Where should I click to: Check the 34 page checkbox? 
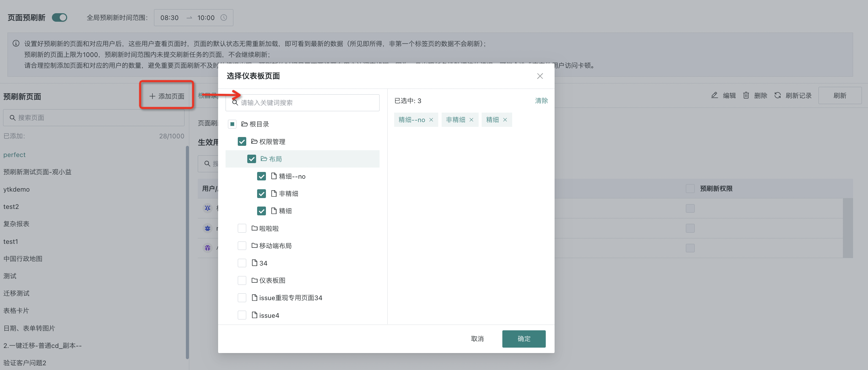242,263
